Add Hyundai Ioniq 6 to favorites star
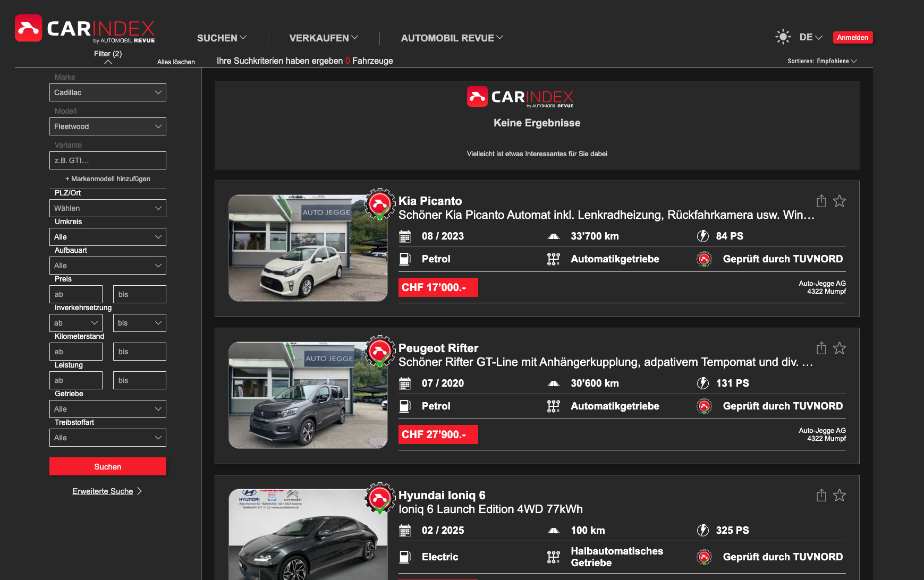This screenshot has height=580, width=924. tap(840, 495)
